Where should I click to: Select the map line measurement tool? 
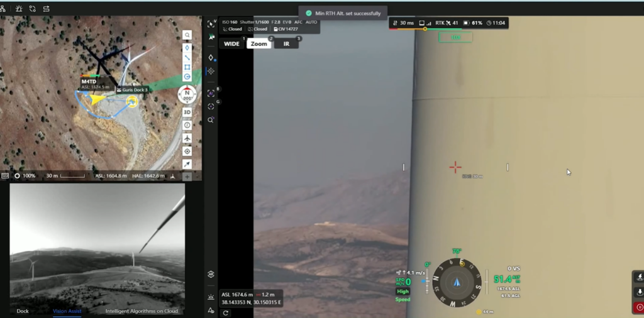[x=187, y=57]
